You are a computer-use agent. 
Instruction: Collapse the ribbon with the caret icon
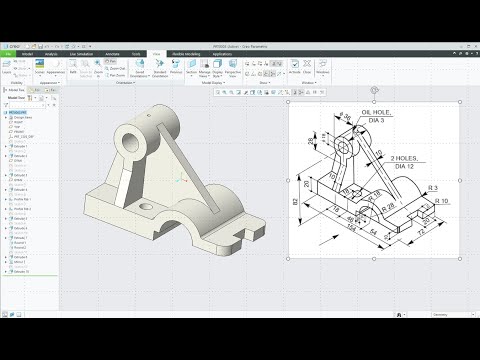pyautogui.click(x=454, y=53)
